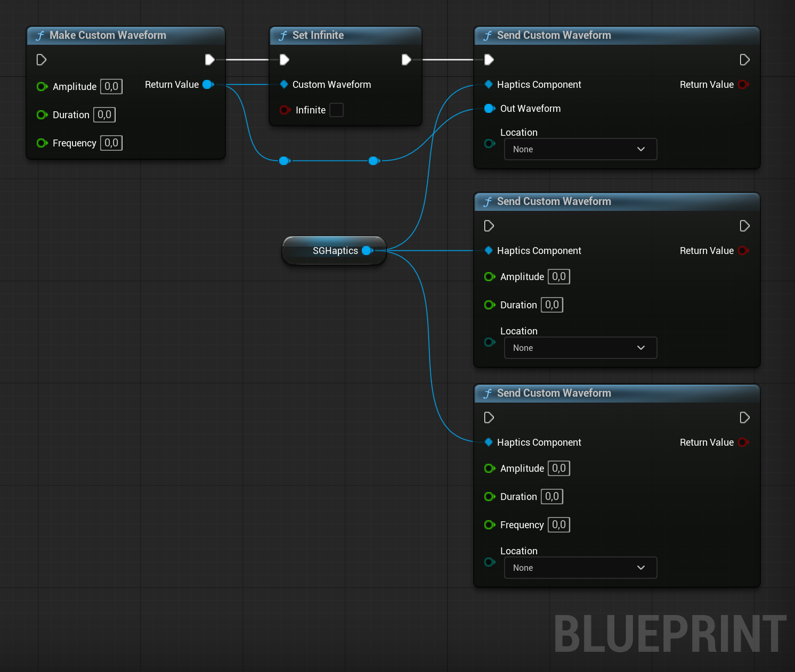Click the f icon on Make Custom Waveform header

(40, 35)
